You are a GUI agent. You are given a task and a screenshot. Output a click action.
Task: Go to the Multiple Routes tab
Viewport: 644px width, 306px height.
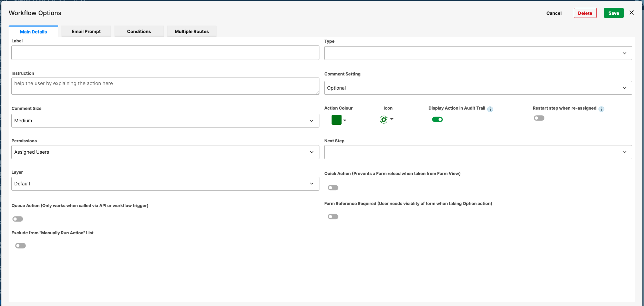pos(192,31)
